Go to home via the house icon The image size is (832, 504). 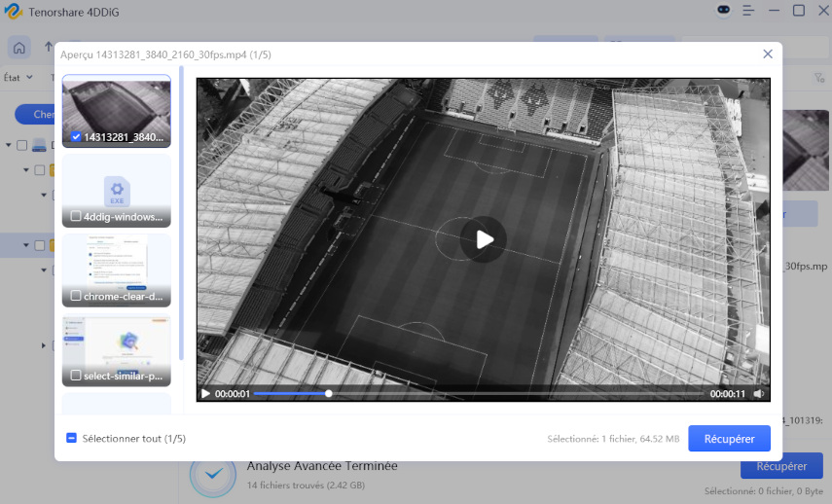(19, 47)
